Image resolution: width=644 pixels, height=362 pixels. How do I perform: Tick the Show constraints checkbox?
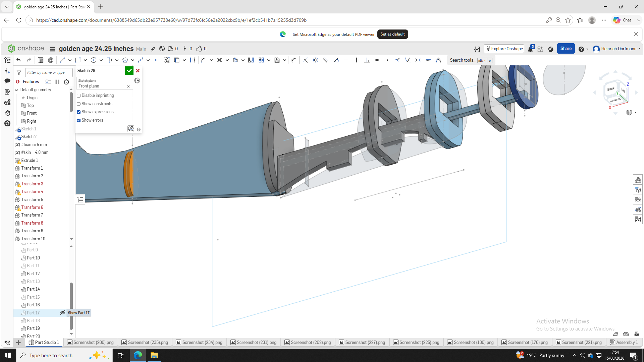click(79, 104)
